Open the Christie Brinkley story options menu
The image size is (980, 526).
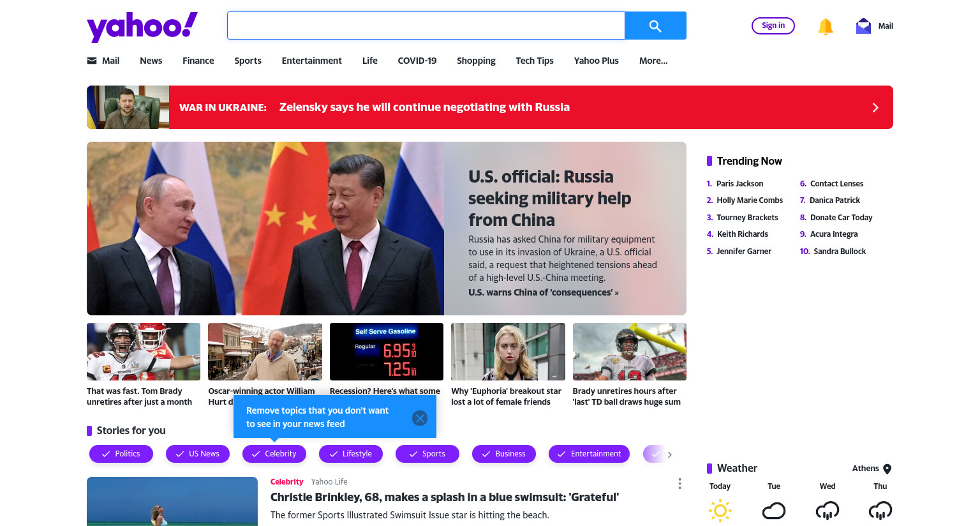[x=679, y=484]
